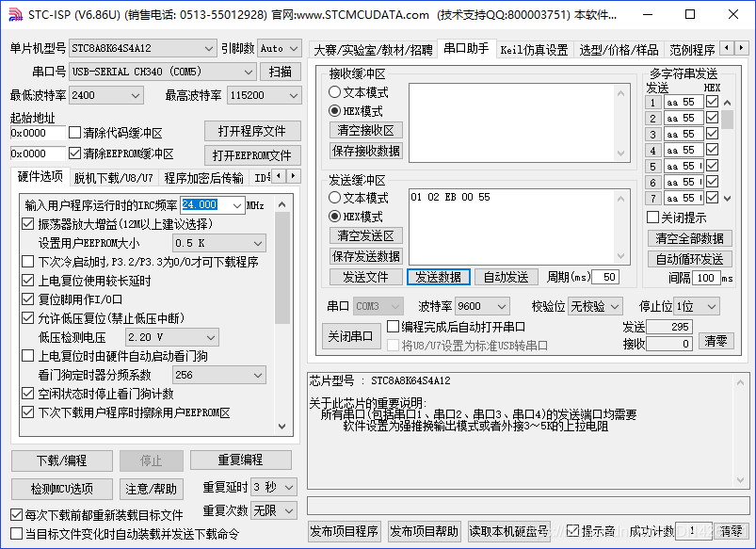Toggle 复位脚用作I/O口 checkbox
Image resolution: width=756 pixels, height=549 pixels.
[x=28, y=299]
